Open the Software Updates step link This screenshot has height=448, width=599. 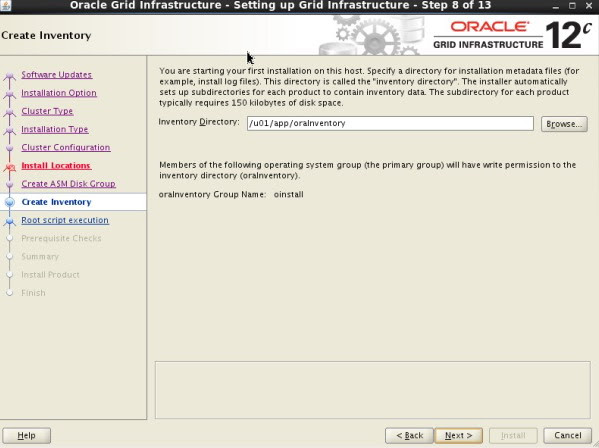click(x=57, y=74)
